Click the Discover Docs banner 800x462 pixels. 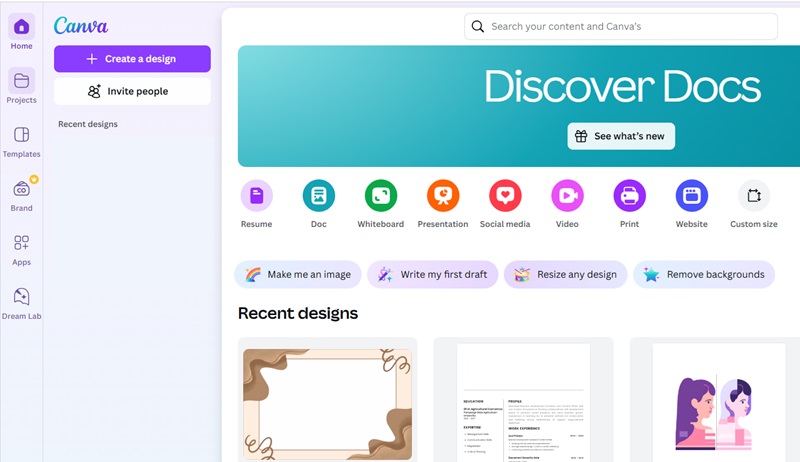[519, 106]
